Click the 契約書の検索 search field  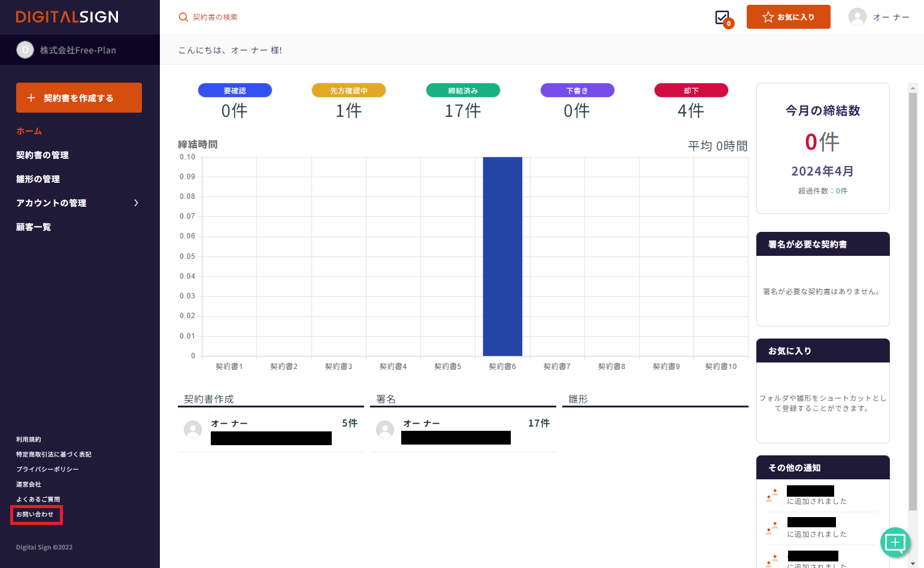pos(216,17)
